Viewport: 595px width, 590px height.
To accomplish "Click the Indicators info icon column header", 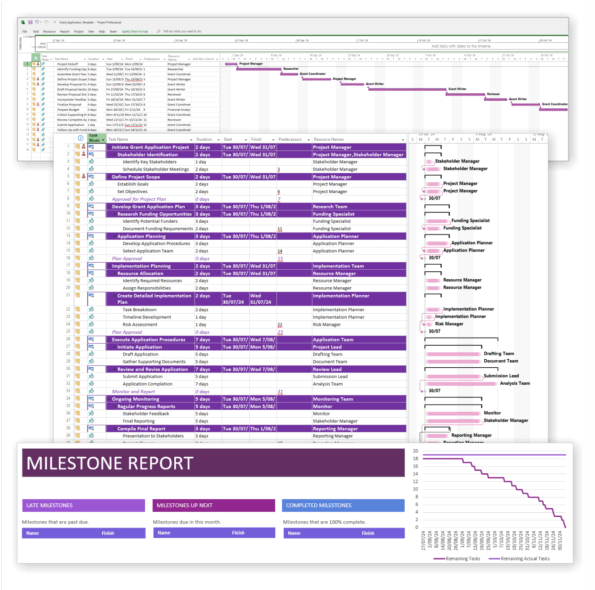I will tap(80, 138).
